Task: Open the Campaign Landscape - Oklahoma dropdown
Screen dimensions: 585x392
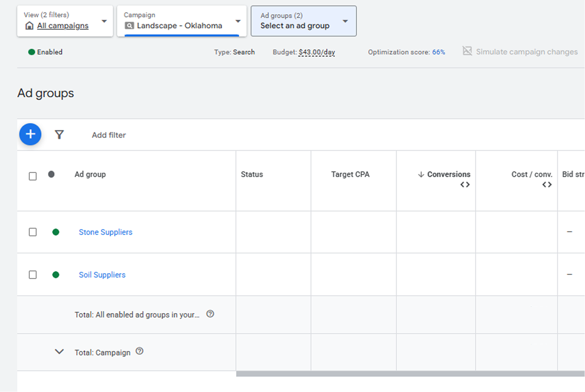Action: 182,21
